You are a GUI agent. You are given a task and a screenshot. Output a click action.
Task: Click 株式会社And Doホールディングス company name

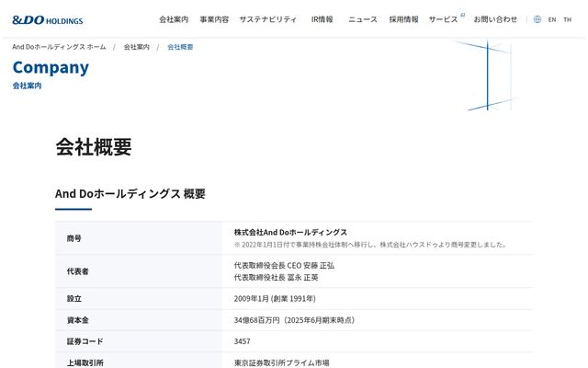pyautogui.click(x=290, y=233)
